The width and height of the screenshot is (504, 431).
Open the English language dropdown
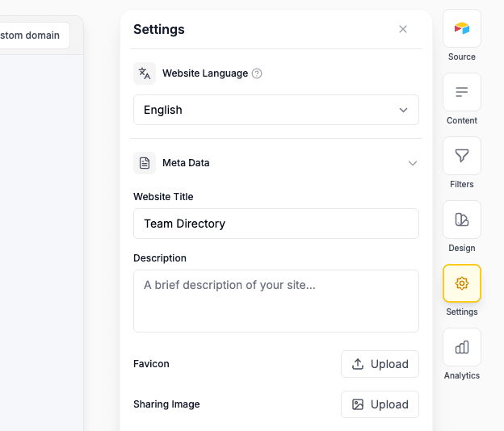tap(276, 110)
